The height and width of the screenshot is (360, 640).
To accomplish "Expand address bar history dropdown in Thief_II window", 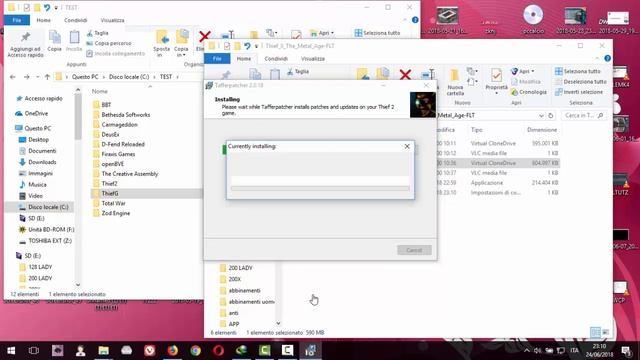I will (x=541, y=116).
